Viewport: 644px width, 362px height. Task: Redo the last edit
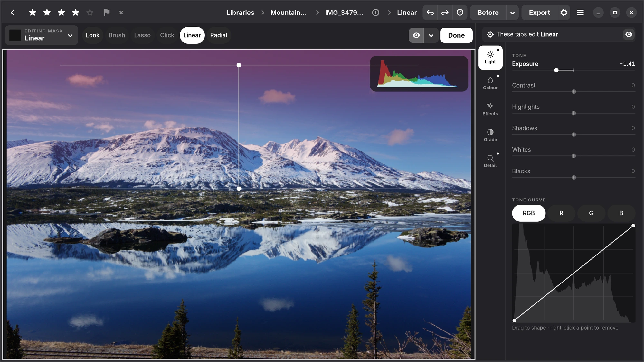(x=445, y=13)
